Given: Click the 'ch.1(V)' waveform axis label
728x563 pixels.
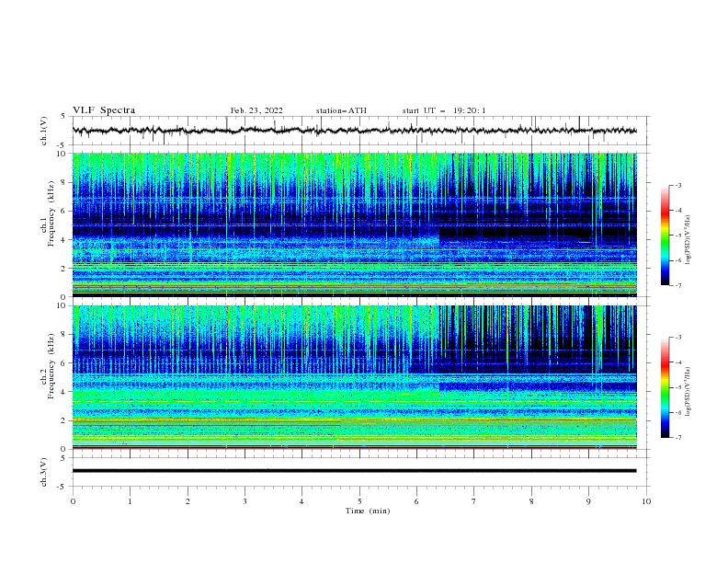Looking at the screenshot, I should (x=44, y=131).
